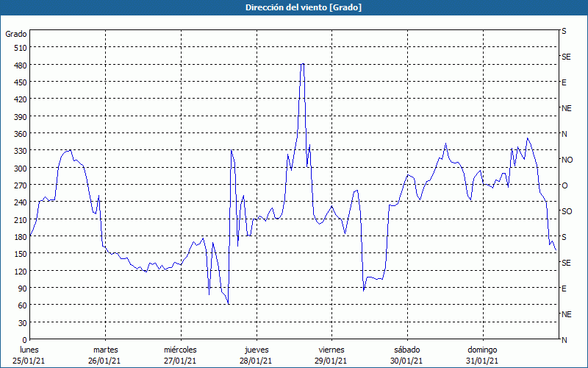Select the 510 value on the degree axis
Image resolution: width=588 pixels, height=368 pixels.
tap(21, 48)
